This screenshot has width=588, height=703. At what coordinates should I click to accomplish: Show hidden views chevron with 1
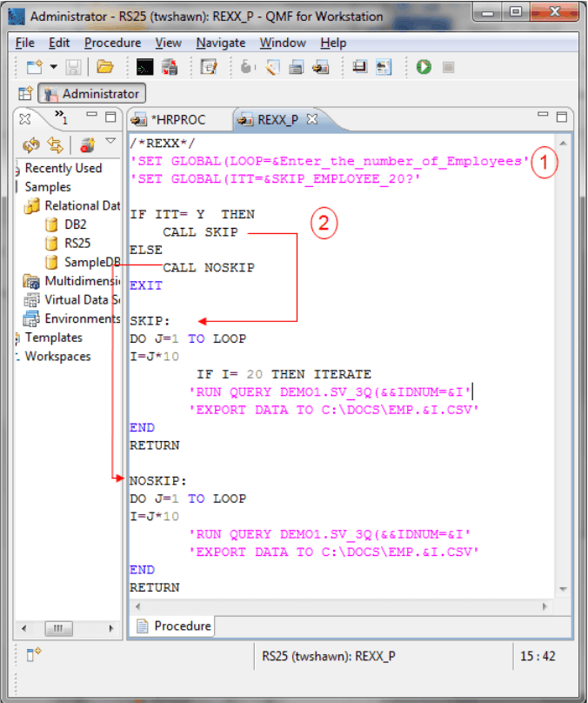(61, 117)
